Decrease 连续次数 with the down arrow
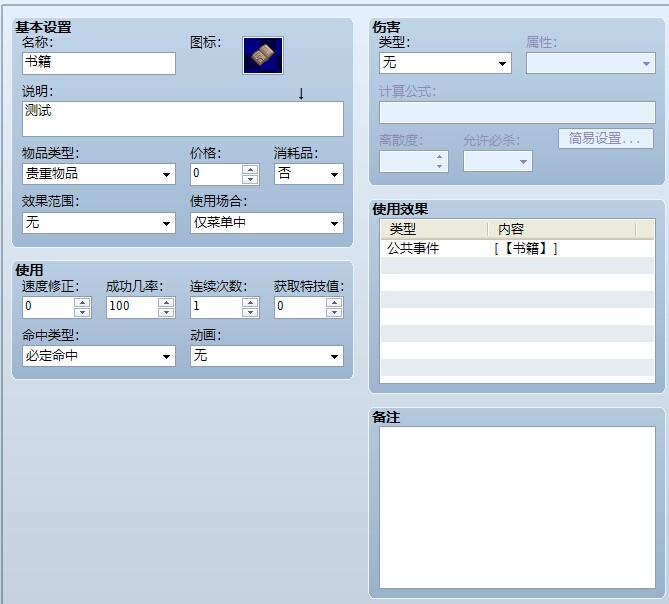 pos(250,312)
